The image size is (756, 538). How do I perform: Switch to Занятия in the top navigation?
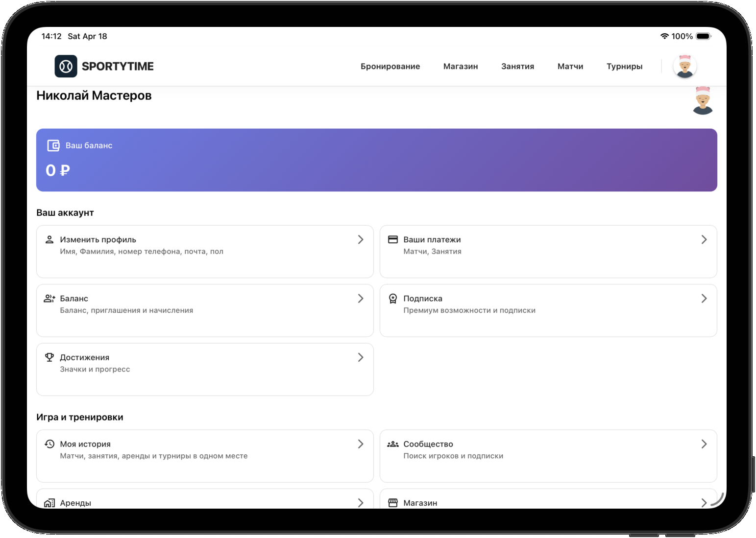(x=517, y=66)
